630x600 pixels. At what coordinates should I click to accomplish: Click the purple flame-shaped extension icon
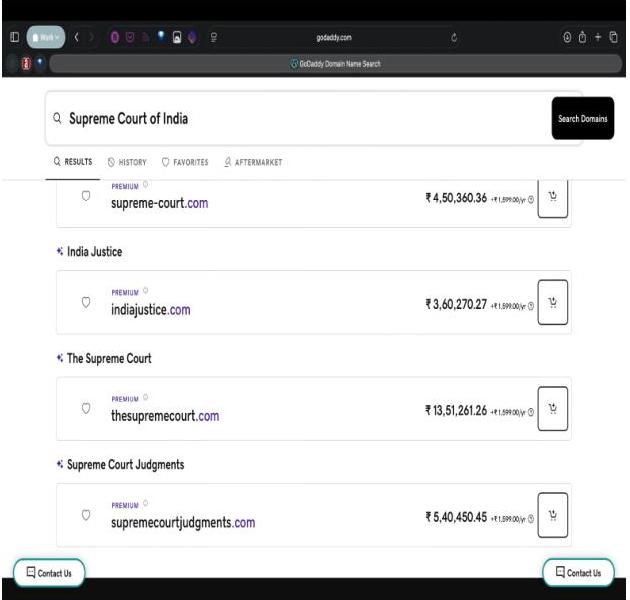(x=192, y=37)
